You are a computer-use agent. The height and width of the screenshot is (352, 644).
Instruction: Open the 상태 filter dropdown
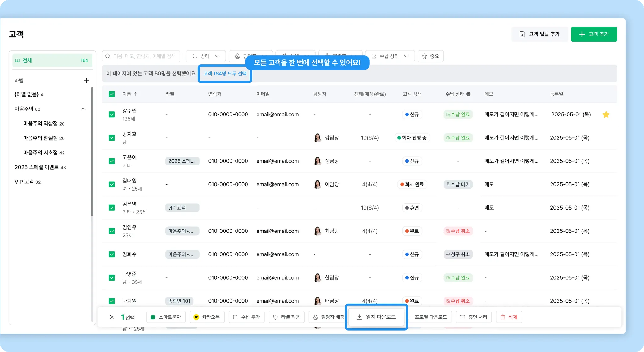click(206, 56)
